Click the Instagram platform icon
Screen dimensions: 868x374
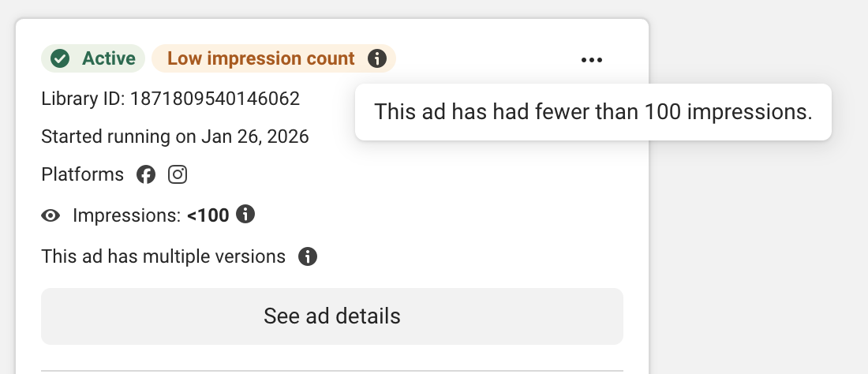pyautogui.click(x=178, y=174)
